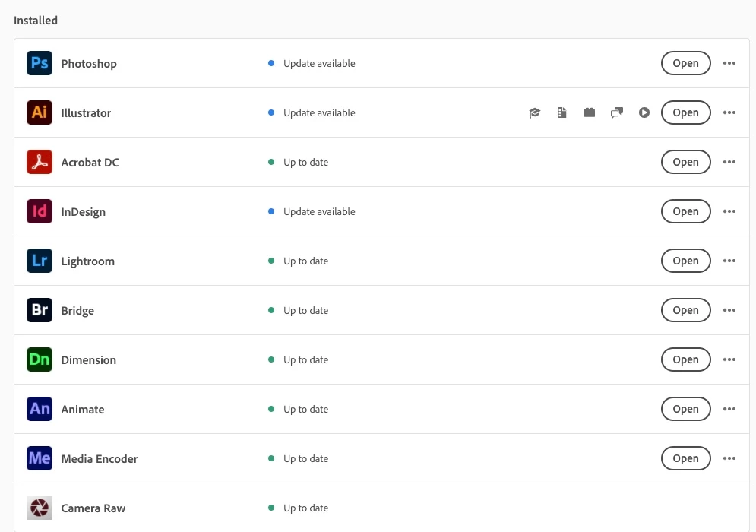Open the InDesign ellipsis menu
756x532 pixels.
click(x=729, y=211)
